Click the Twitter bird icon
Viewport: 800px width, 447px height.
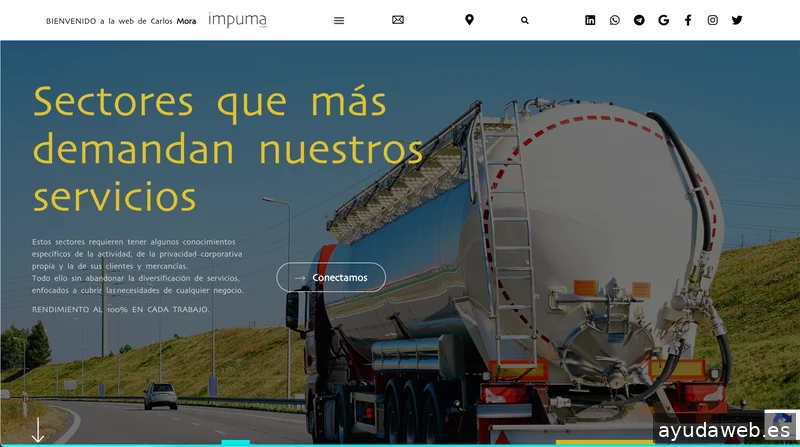pyautogui.click(x=737, y=20)
